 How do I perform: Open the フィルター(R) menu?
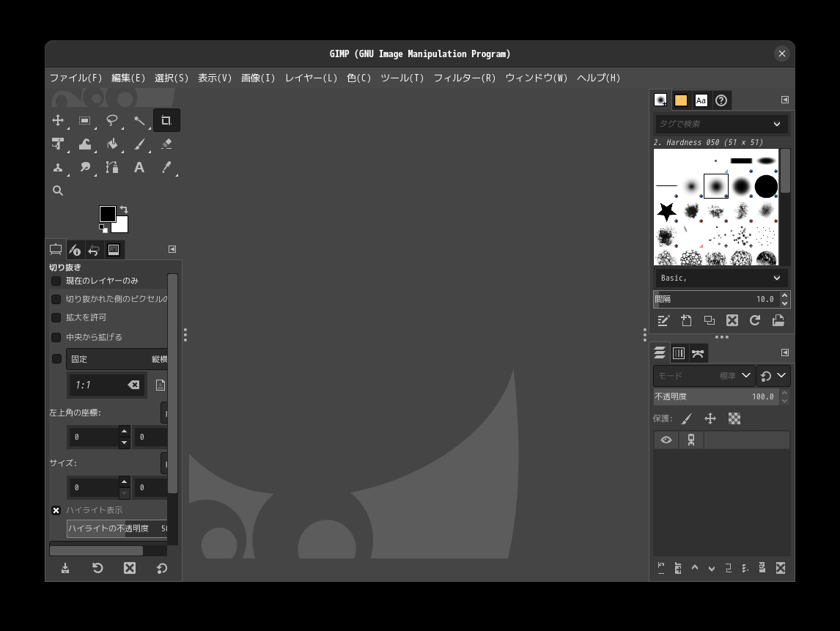tap(464, 78)
